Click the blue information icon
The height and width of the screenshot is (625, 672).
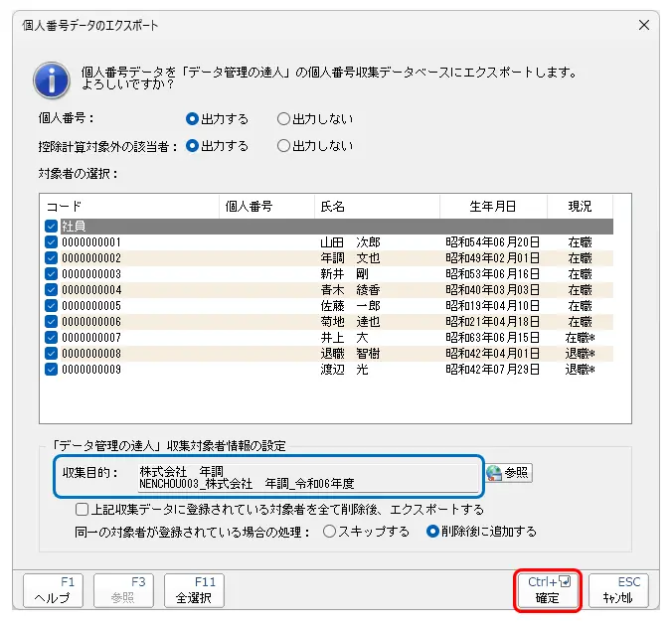(x=50, y=78)
